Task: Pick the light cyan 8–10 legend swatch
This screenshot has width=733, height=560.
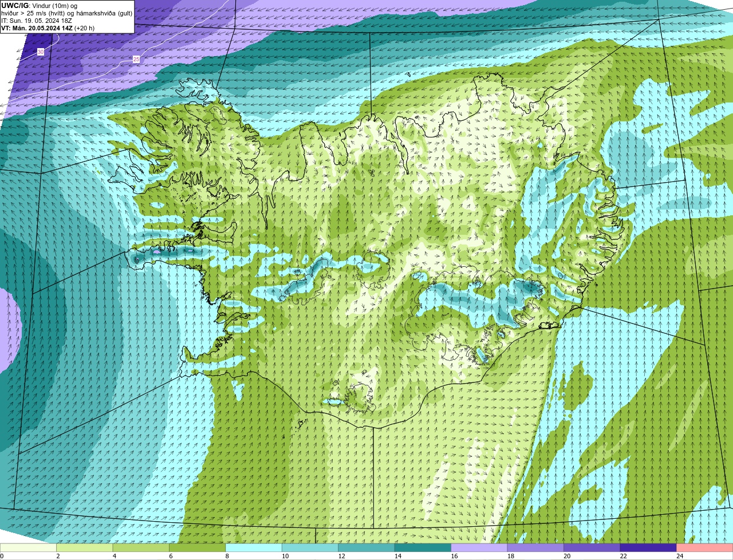Action: 254,548
